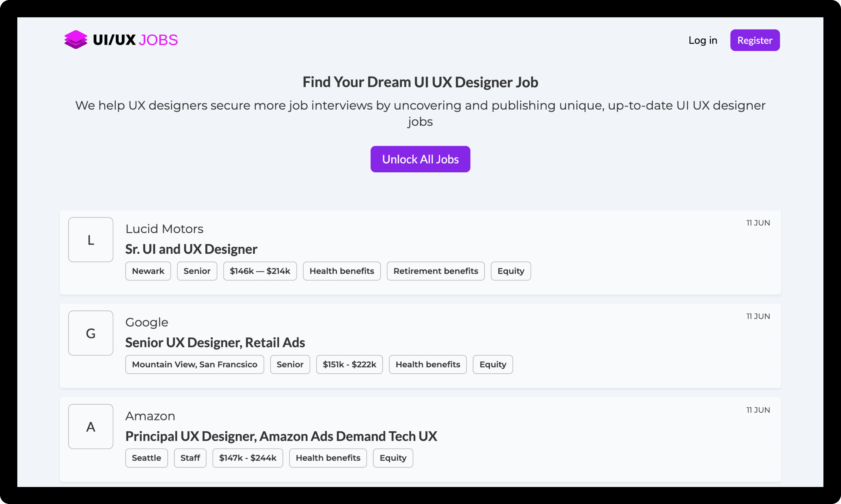Select the Senior tag on Lucid Motors job
Viewport: 841px width, 504px height.
click(197, 271)
